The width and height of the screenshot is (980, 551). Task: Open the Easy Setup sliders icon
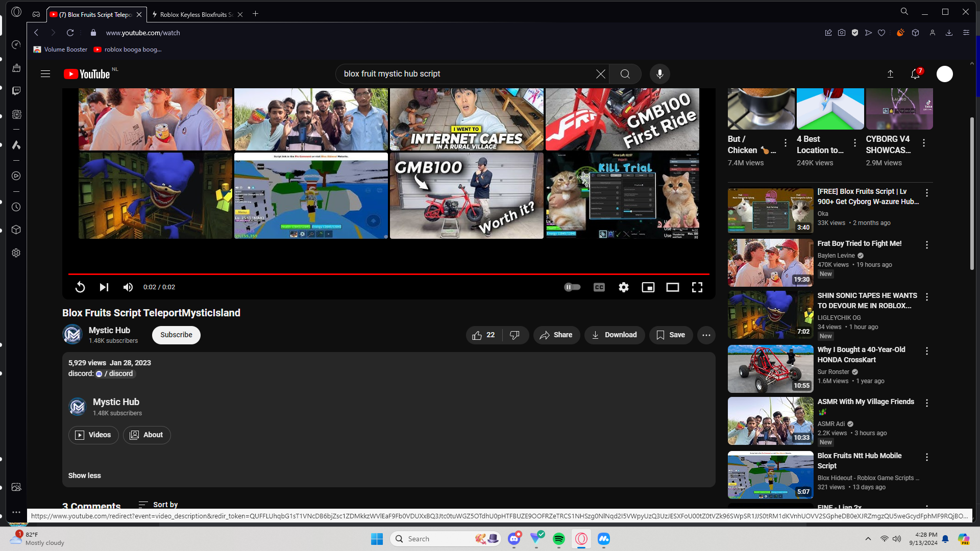point(966,33)
